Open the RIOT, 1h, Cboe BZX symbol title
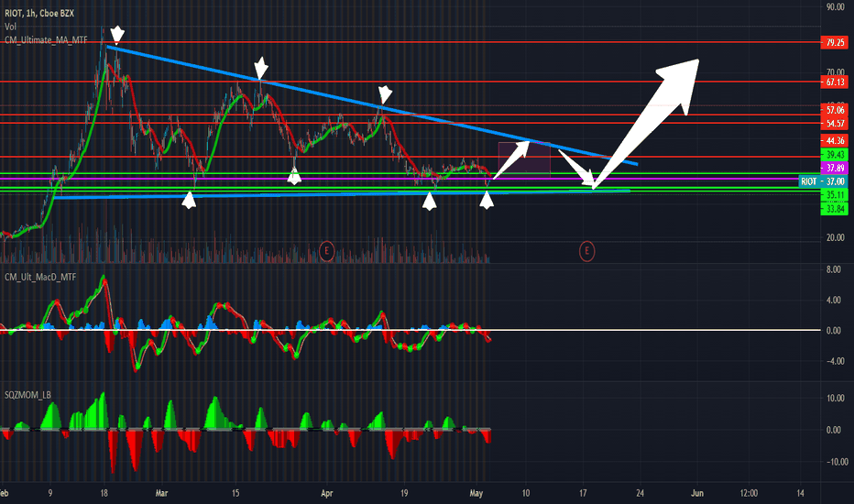 pyautogui.click(x=39, y=13)
